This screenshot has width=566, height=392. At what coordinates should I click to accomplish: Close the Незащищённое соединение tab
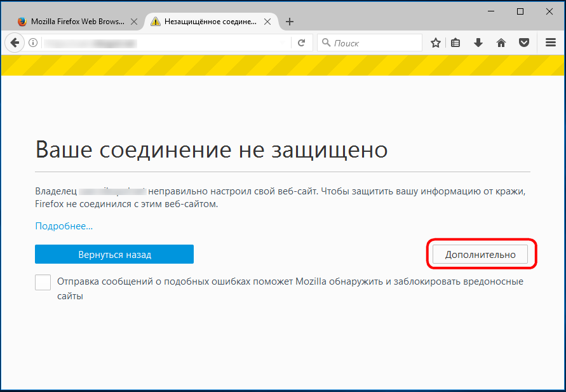tap(267, 22)
